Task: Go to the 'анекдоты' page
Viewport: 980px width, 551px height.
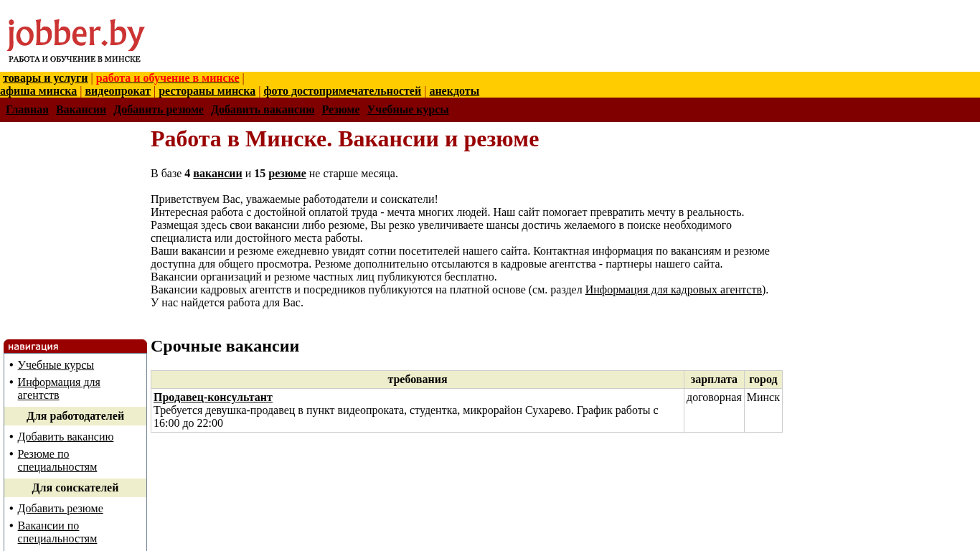Action: click(x=454, y=91)
